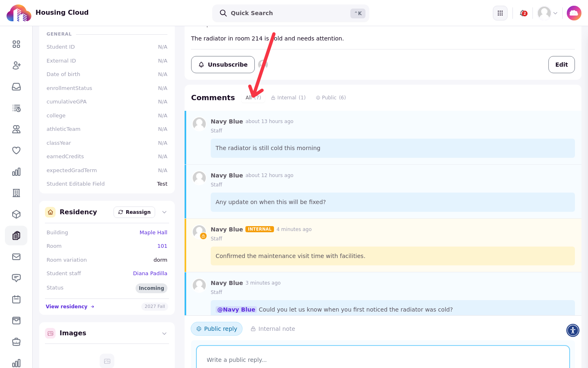Click the cube box sidebar icon
Viewport: 588px width, 368px height.
16,214
